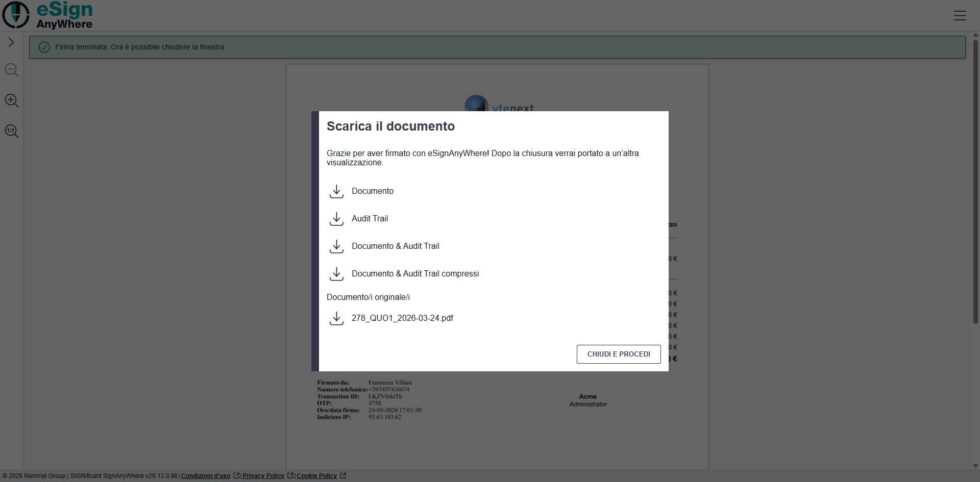Click the footer copyright text
Screen dimensions: 980x482
pyautogui.click(x=90, y=476)
